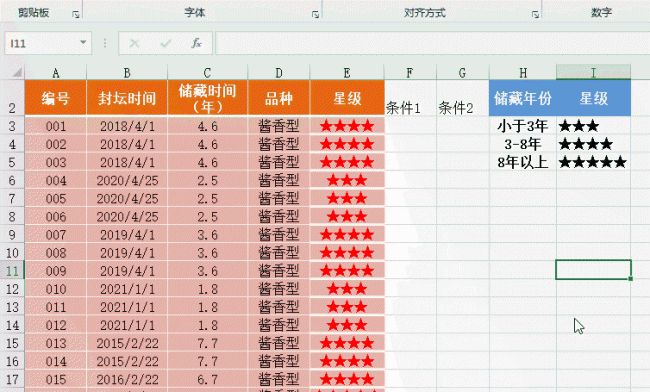Click the 品种 header cell
The image size is (650, 392).
coord(279,98)
